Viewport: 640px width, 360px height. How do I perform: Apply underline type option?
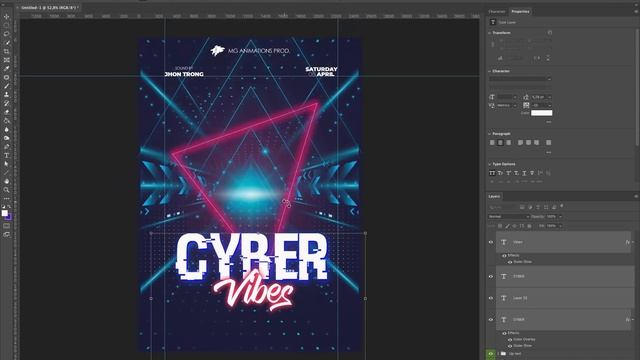click(x=524, y=173)
